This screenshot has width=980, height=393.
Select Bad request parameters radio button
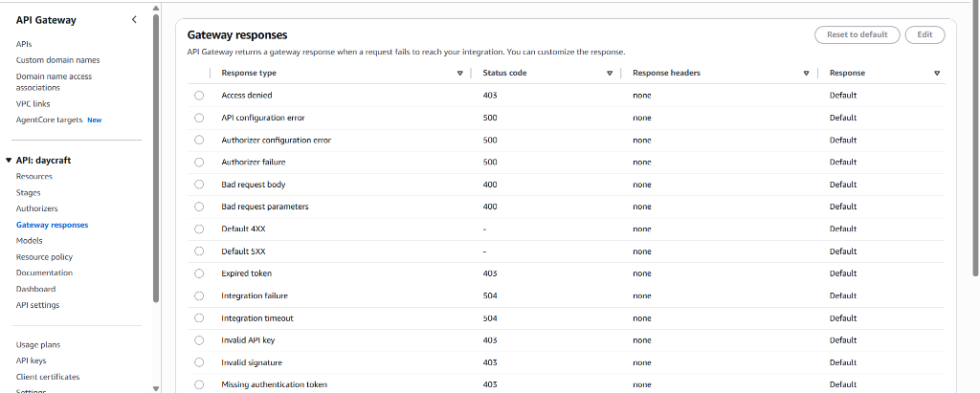click(199, 207)
